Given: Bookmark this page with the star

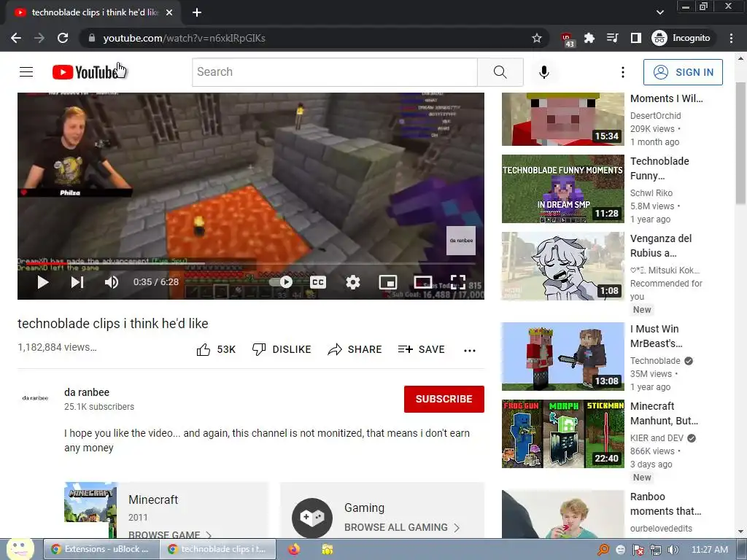Looking at the screenshot, I should tap(537, 38).
